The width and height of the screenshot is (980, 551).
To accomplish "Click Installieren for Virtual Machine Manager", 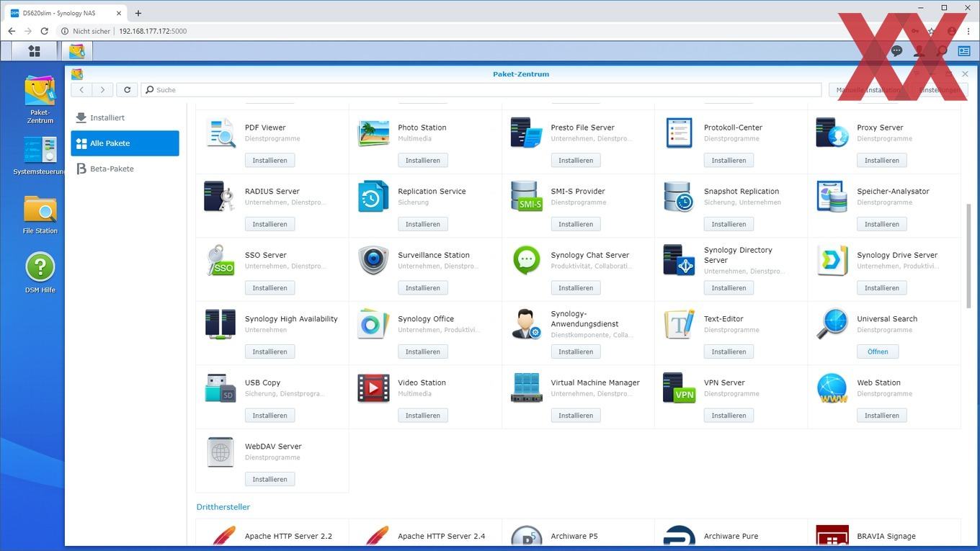I will (x=576, y=415).
